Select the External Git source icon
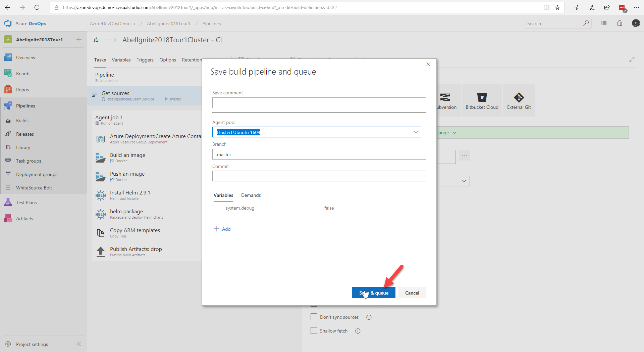Image resolution: width=644 pixels, height=352 pixels. 519,97
